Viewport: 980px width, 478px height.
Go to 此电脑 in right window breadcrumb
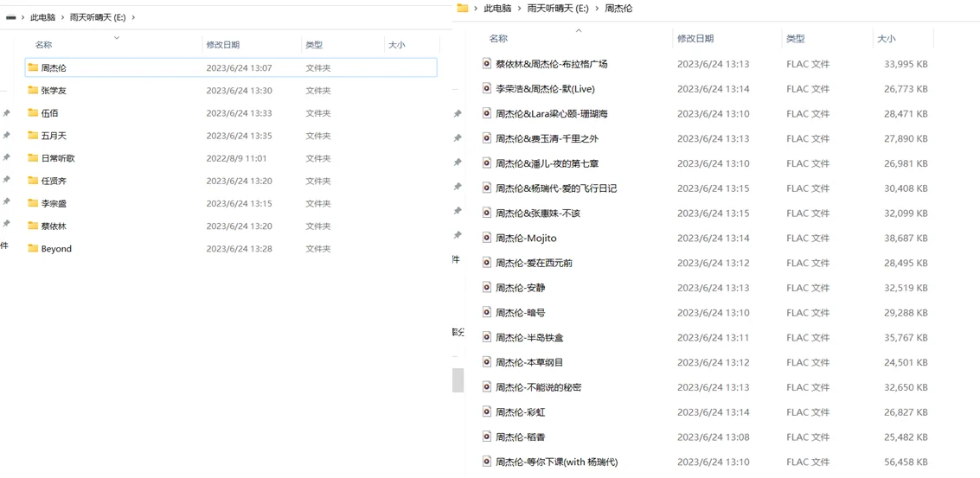click(x=497, y=8)
